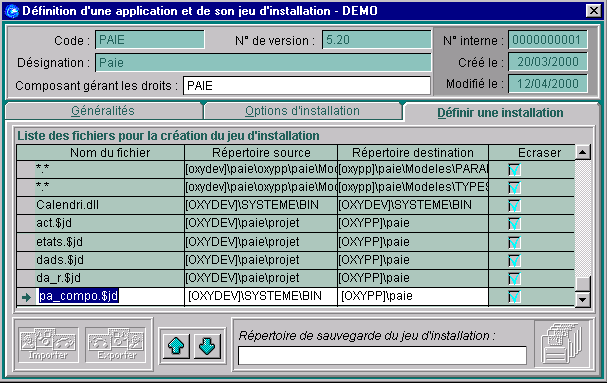Viewport: 607px width, 383px height.
Task: Click the Créé le date field
Action: [547, 62]
